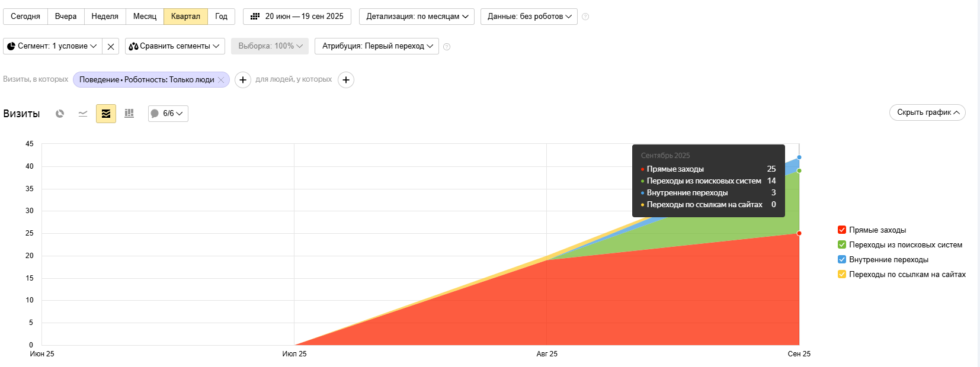Screen dimensions: 980x367
Task: Select the Месяц period tab
Action: pos(145,17)
